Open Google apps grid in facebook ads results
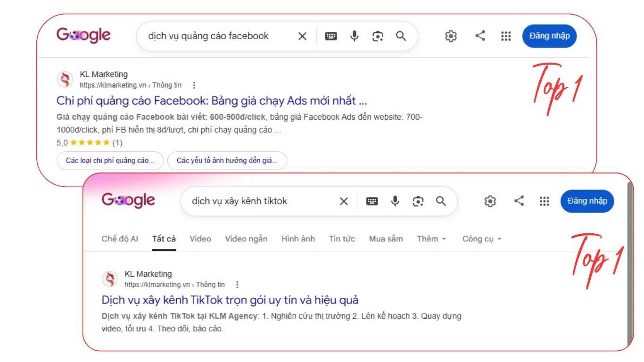The height and width of the screenshot is (362, 644). click(x=506, y=36)
